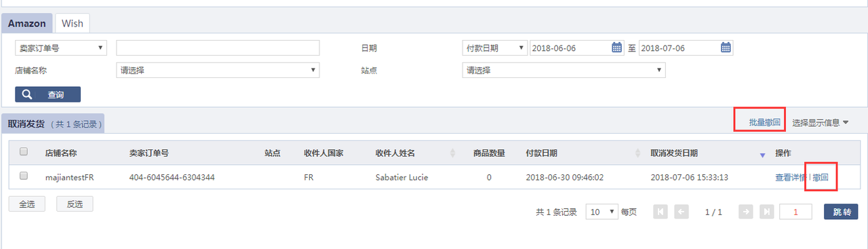The height and width of the screenshot is (249, 868).
Task: Sort by 付款日期 column arrows
Action: click(x=637, y=153)
